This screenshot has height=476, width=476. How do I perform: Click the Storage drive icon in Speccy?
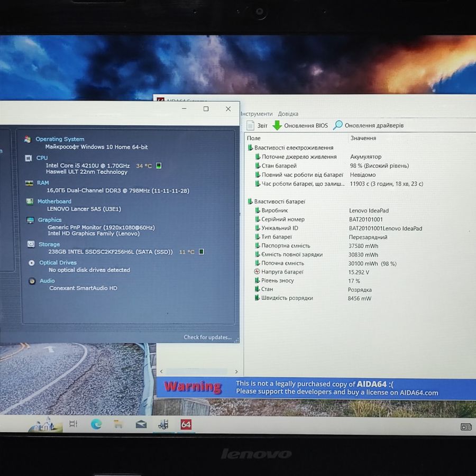pyautogui.click(x=31, y=244)
